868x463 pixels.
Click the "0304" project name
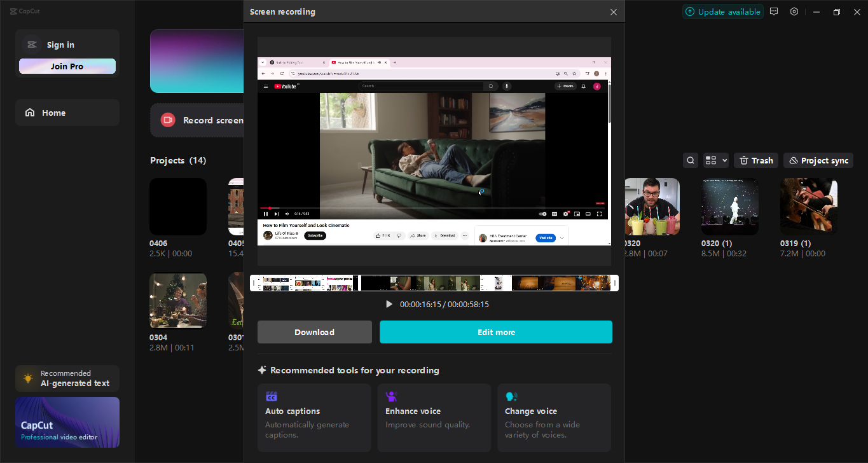tap(158, 338)
